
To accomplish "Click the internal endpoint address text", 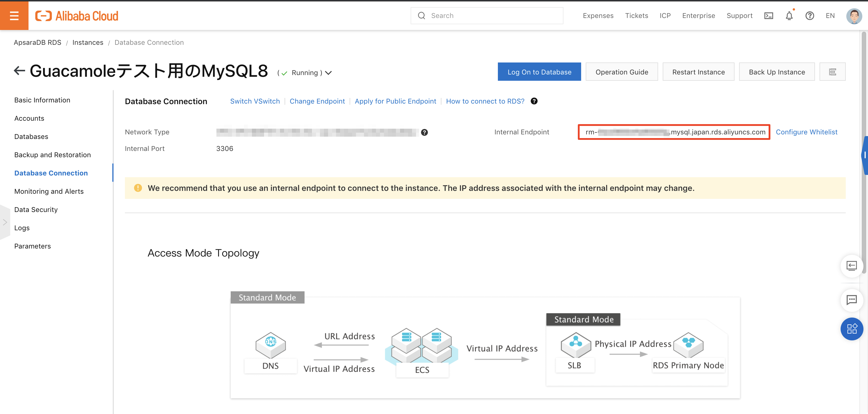I will tap(675, 132).
